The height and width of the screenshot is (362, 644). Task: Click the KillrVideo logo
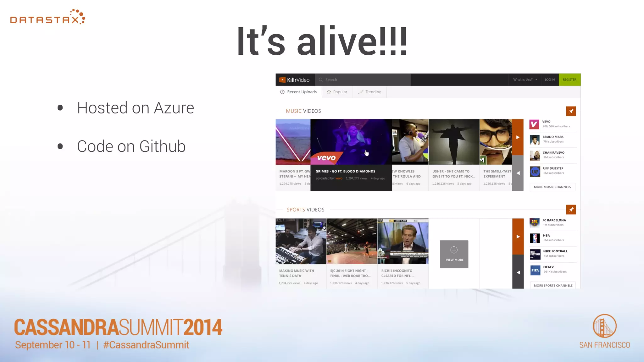point(294,80)
